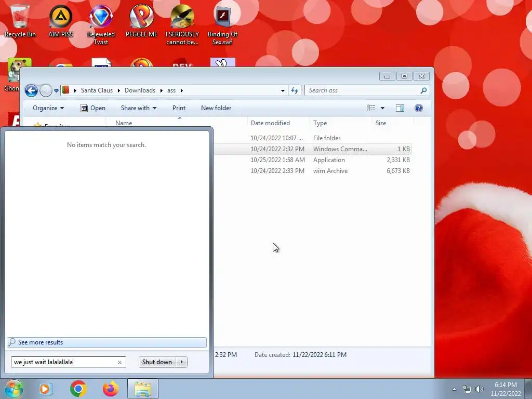The height and width of the screenshot is (399, 532).
Task: Open the Explorer help icon
Action: coord(419,108)
